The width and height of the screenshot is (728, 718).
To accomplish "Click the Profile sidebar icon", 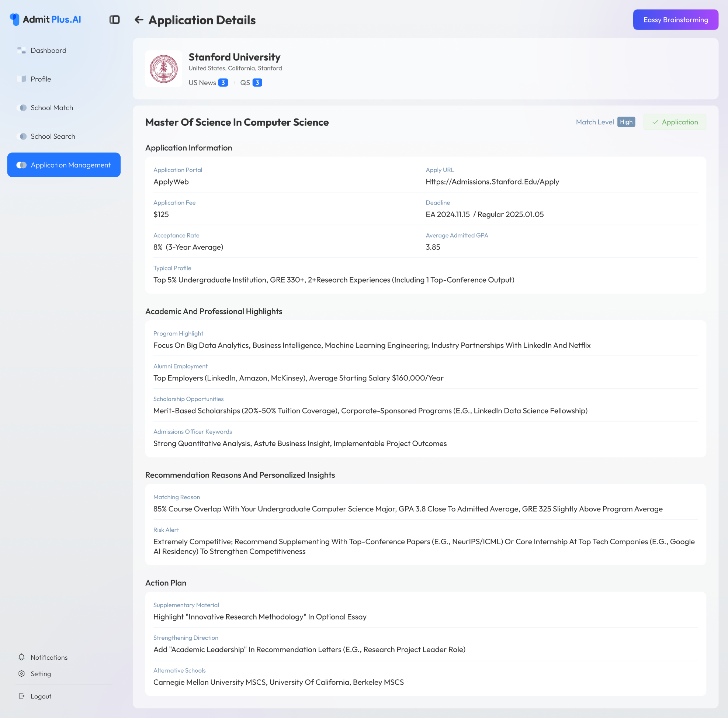I will (21, 79).
